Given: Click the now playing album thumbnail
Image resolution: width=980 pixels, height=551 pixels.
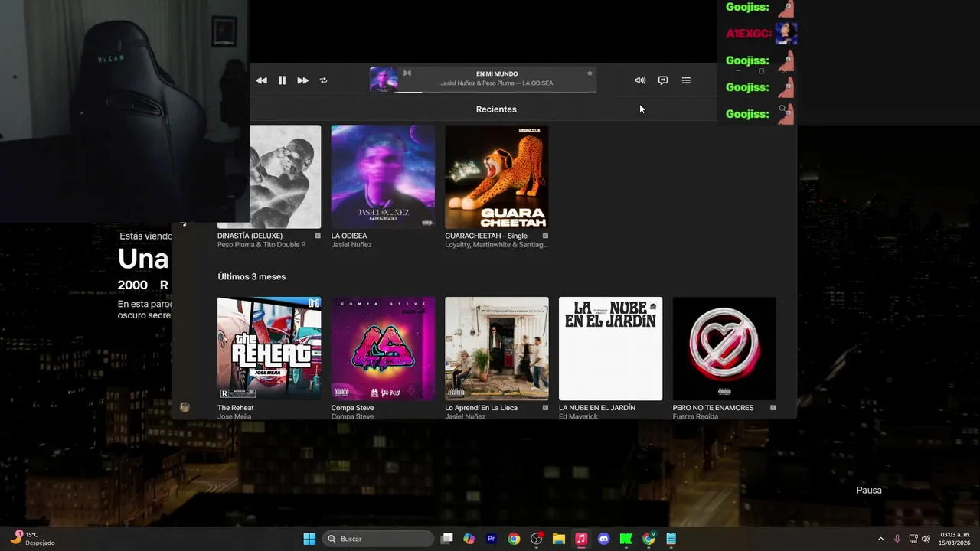Looking at the screenshot, I should (384, 80).
